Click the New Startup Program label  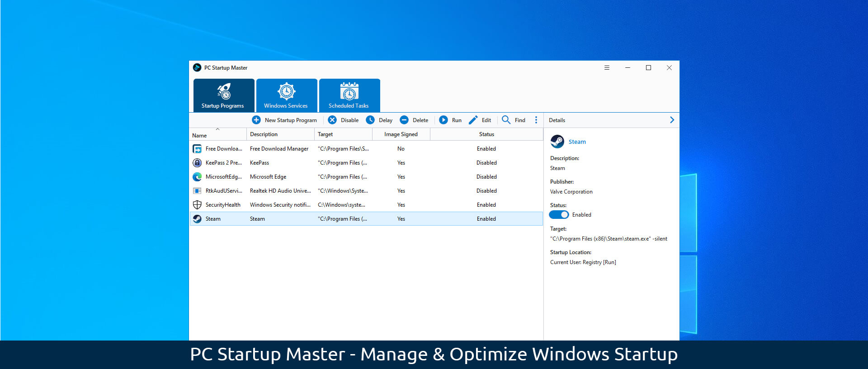pos(291,120)
